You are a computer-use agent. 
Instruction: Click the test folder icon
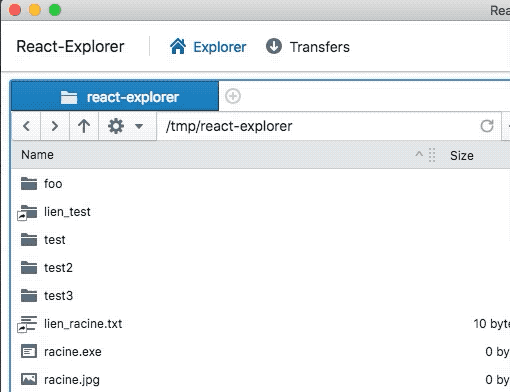pyautogui.click(x=29, y=239)
